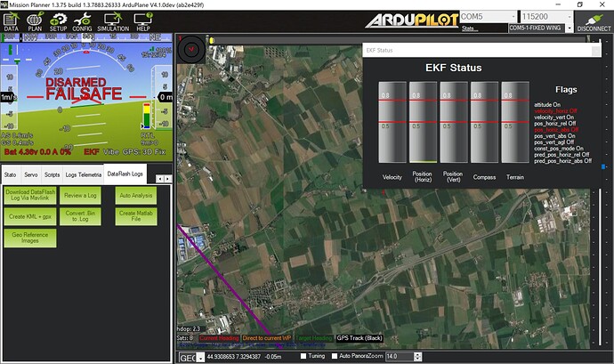Click the red EKF warning in HUD

point(92,151)
